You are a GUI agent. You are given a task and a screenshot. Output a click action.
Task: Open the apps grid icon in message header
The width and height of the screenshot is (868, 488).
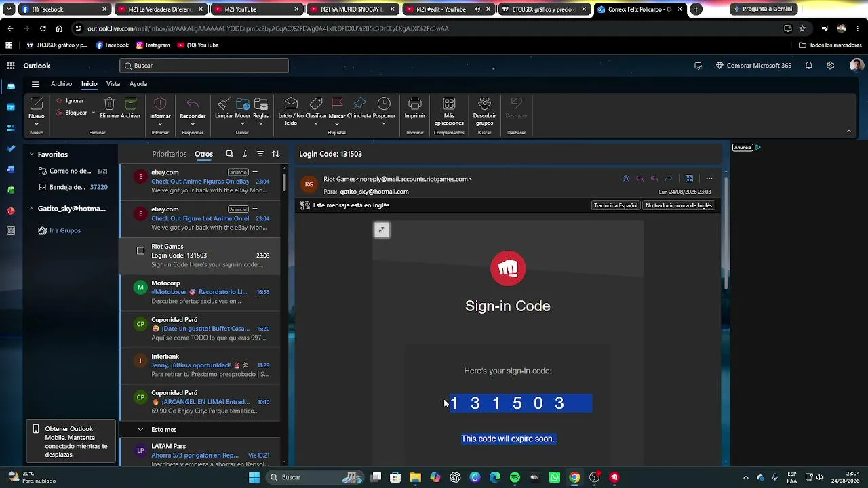pos(689,179)
